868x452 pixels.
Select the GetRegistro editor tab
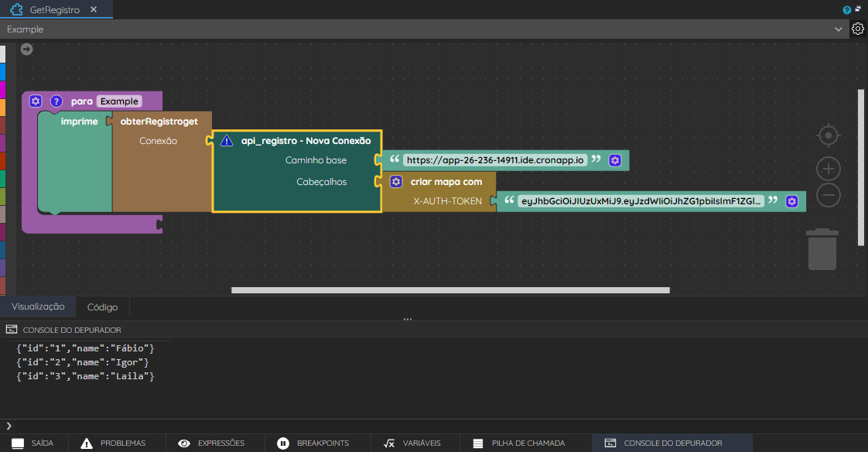point(56,9)
